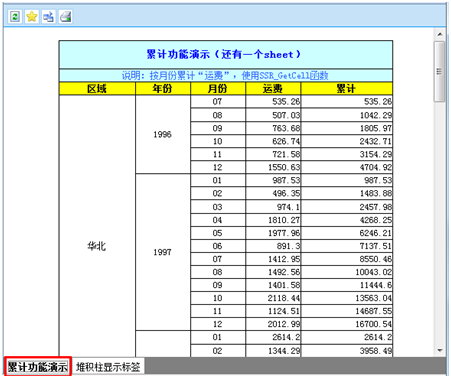Click the green refresh icon in toolbar
Screen dimensions: 451x378
click(x=15, y=16)
